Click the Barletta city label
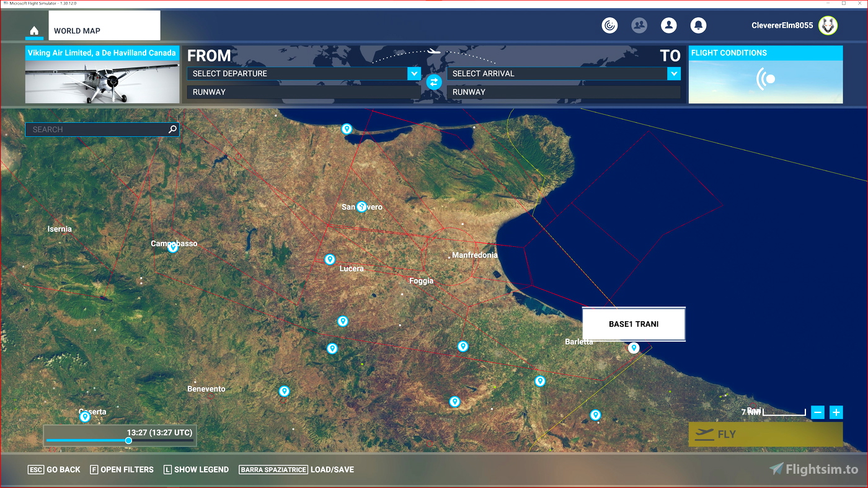Screen dimensions: 868x488 pos(579,342)
